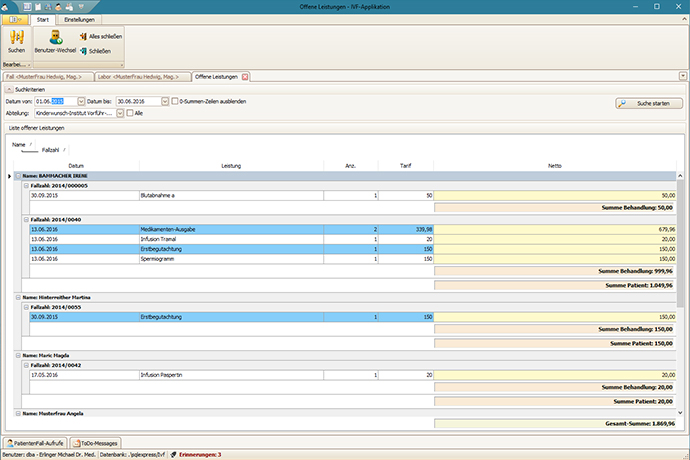Switch to the Einstellungen ribbon tab
This screenshot has height=460, width=690.
[79, 20]
